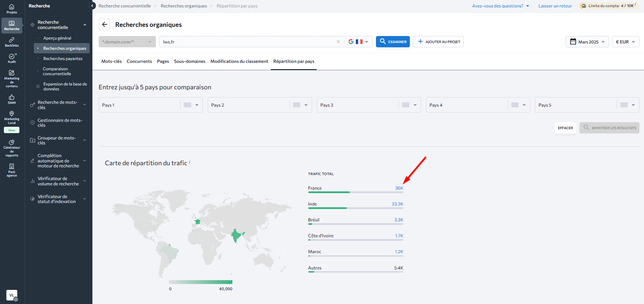
Task: Click the EXAMINER button
Action: click(x=393, y=42)
